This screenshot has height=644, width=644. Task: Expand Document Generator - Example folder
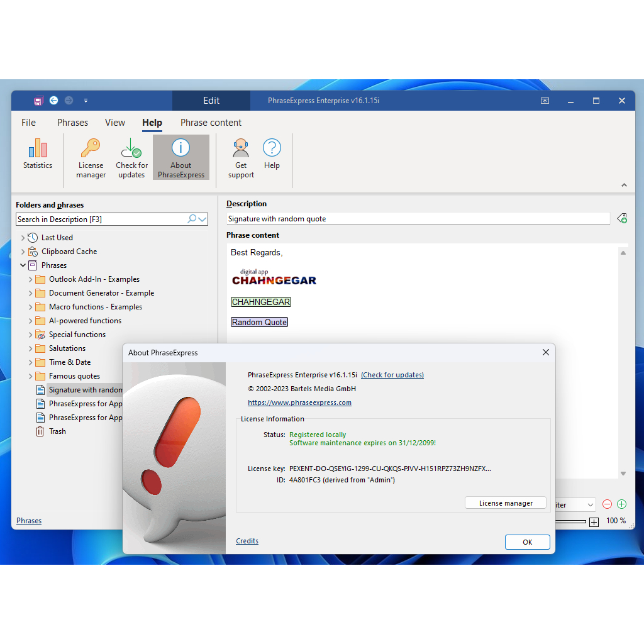point(30,293)
